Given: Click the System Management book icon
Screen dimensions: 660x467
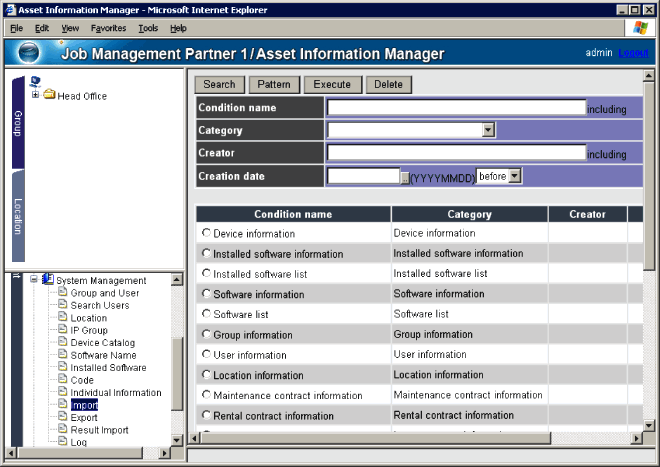Looking at the screenshot, I should coord(47,280).
